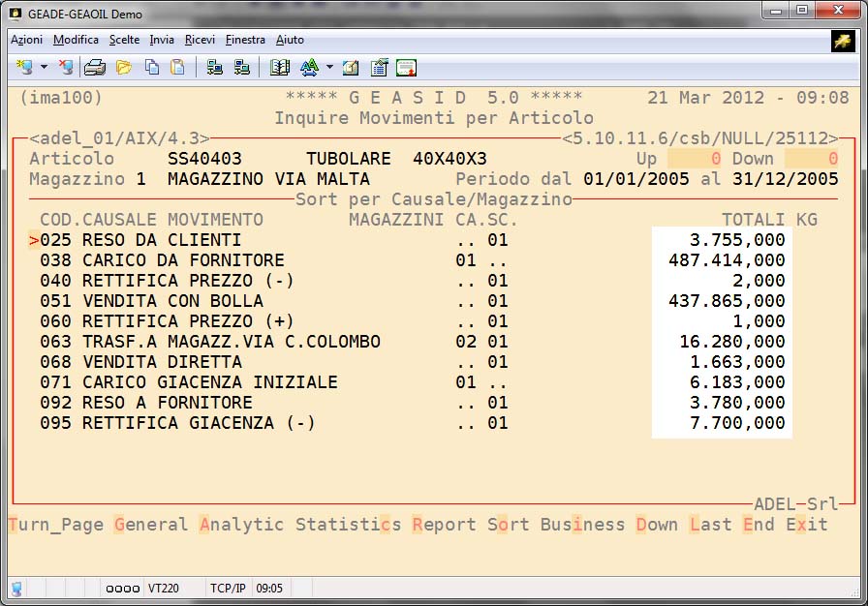Click the disconnect session icon
The image size is (868, 606).
[65, 68]
